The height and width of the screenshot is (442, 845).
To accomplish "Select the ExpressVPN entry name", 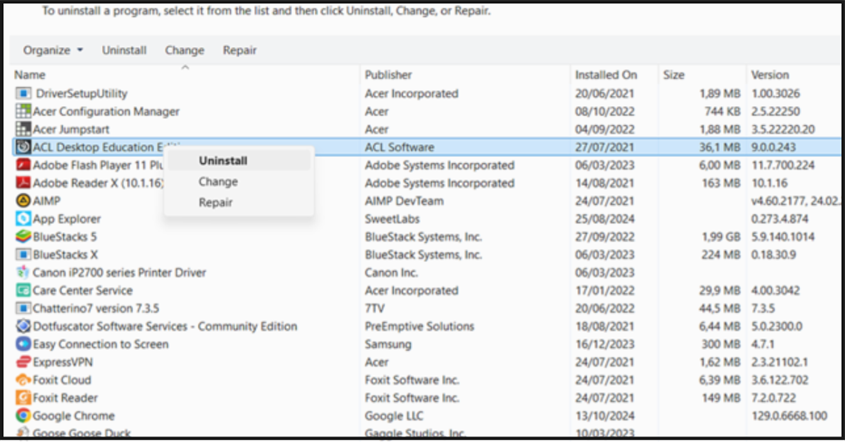I will pyautogui.click(x=63, y=362).
